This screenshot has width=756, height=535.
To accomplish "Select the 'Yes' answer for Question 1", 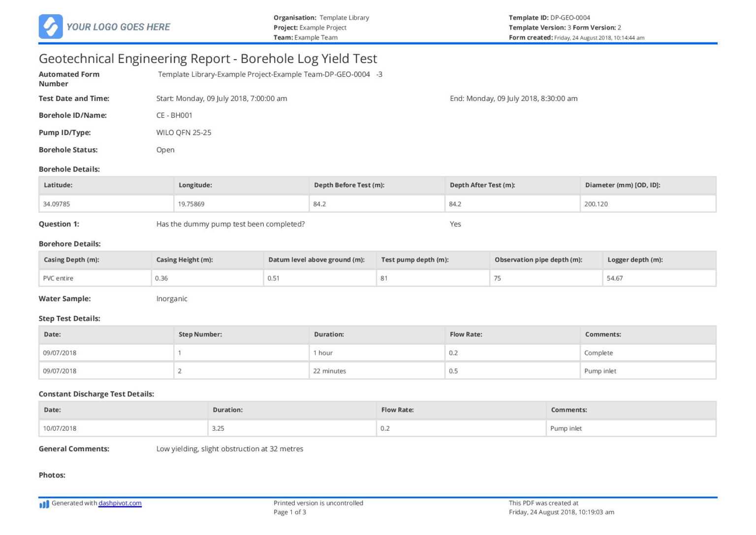I will [455, 224].
